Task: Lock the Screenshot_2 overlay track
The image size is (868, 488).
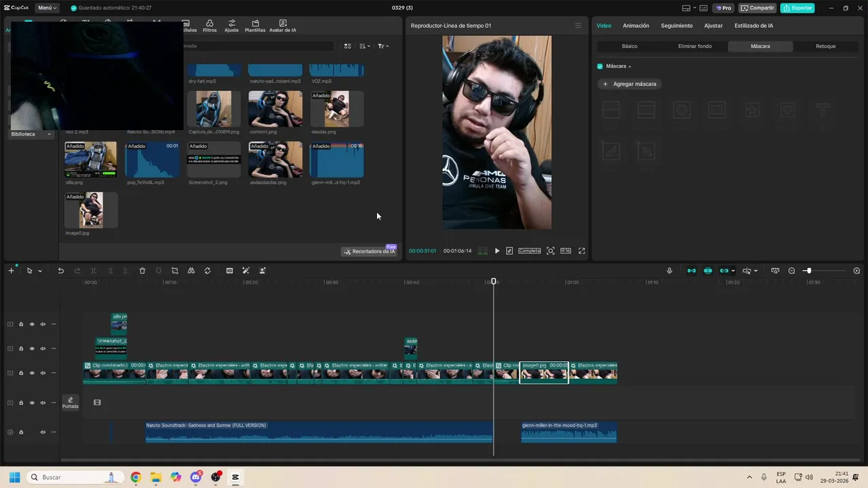Action: click(x=21, y=348)
